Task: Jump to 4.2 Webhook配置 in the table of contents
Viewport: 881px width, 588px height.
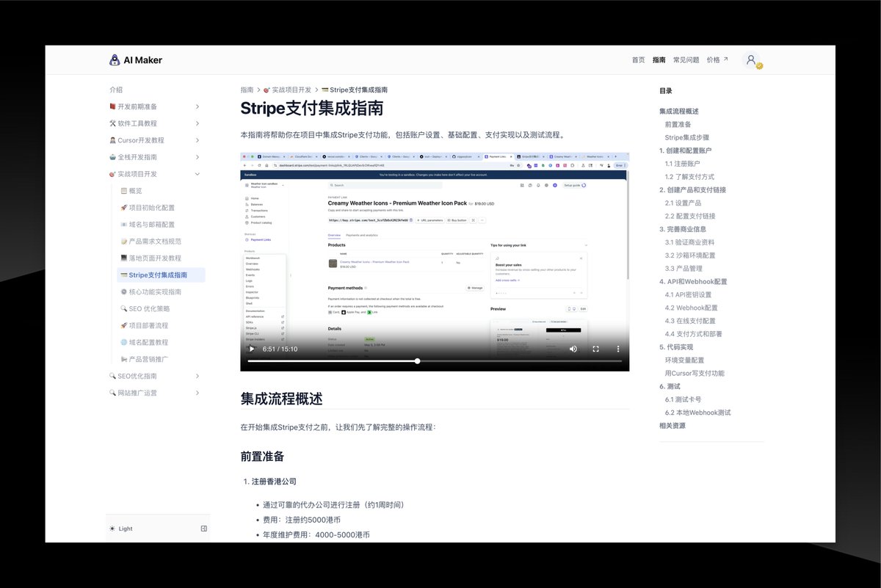Action: 691,308
